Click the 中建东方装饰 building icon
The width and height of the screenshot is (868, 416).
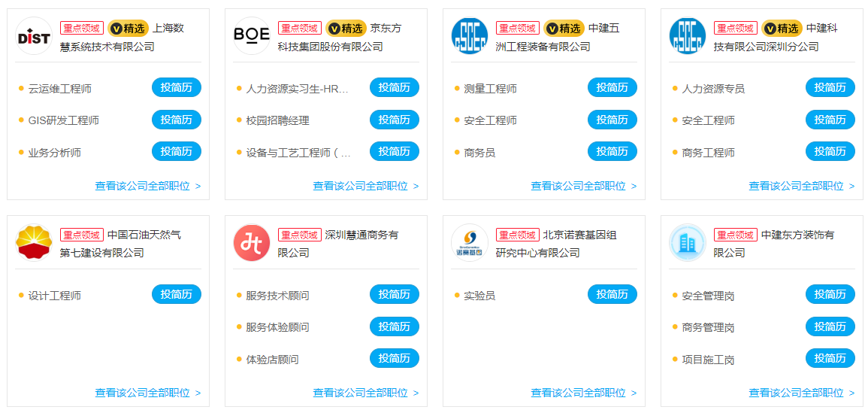click(688, 243)
